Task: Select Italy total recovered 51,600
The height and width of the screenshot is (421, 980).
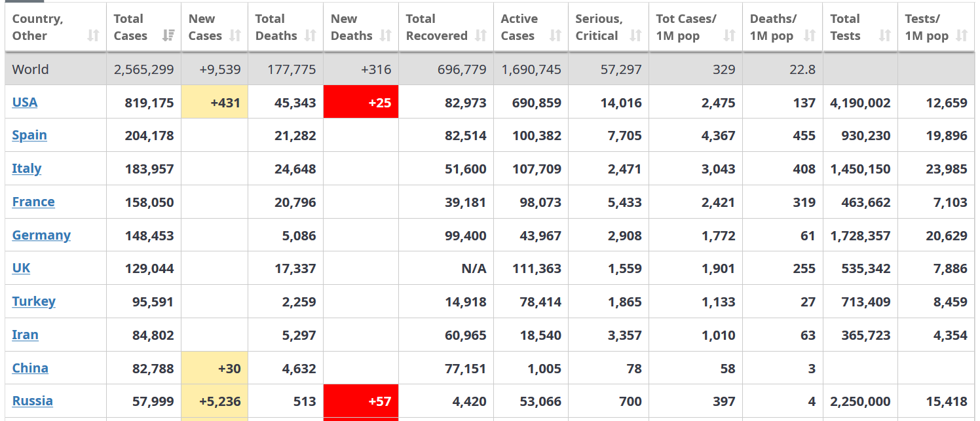Action: [x=466, y=169]
